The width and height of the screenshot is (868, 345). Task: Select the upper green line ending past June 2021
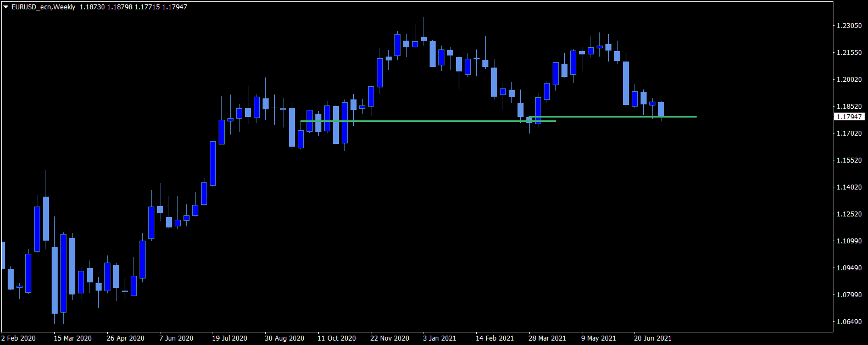coord(613,116)
